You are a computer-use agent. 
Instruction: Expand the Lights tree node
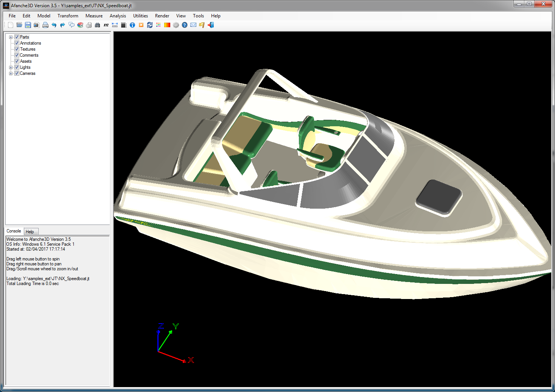11,67
